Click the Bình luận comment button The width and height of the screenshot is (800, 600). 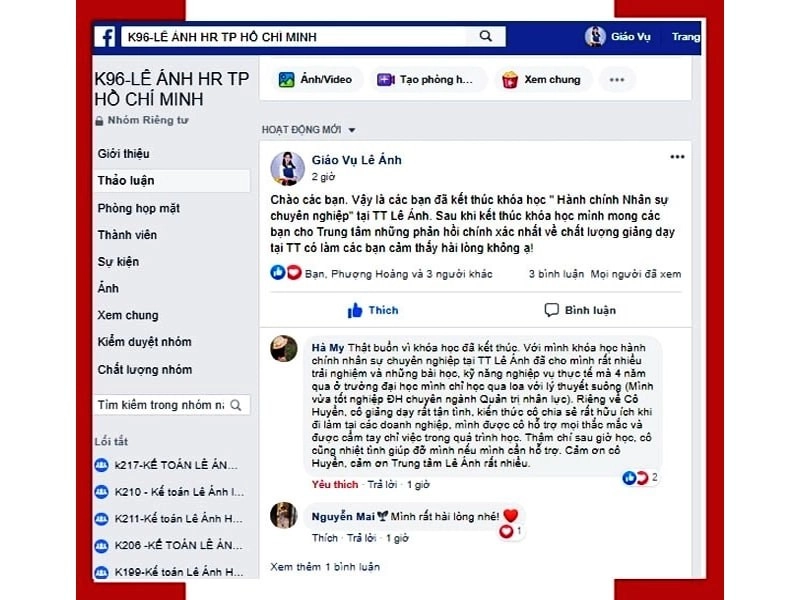pyautogui.click(x=580, y=310)
